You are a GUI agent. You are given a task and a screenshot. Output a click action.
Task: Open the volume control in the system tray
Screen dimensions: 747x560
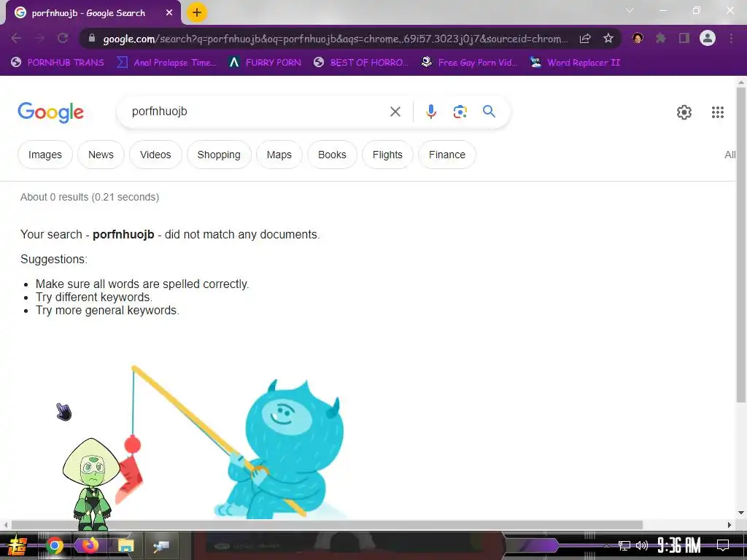(x=642, y=545)
